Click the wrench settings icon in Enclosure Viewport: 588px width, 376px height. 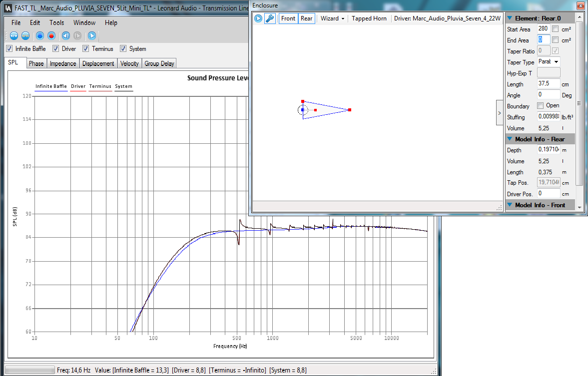(x=270, y=18)
